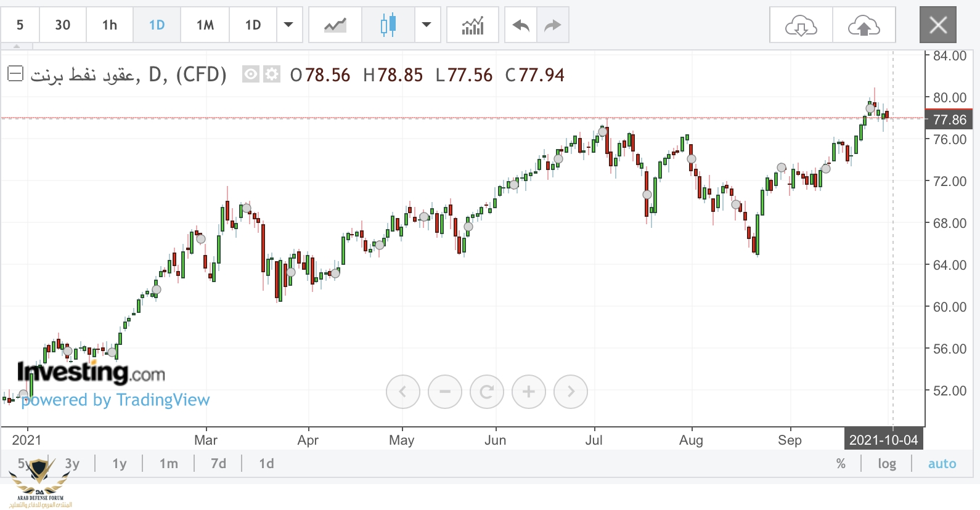
Task: Zoom out with the minus button
Action: tap(444, 392)
